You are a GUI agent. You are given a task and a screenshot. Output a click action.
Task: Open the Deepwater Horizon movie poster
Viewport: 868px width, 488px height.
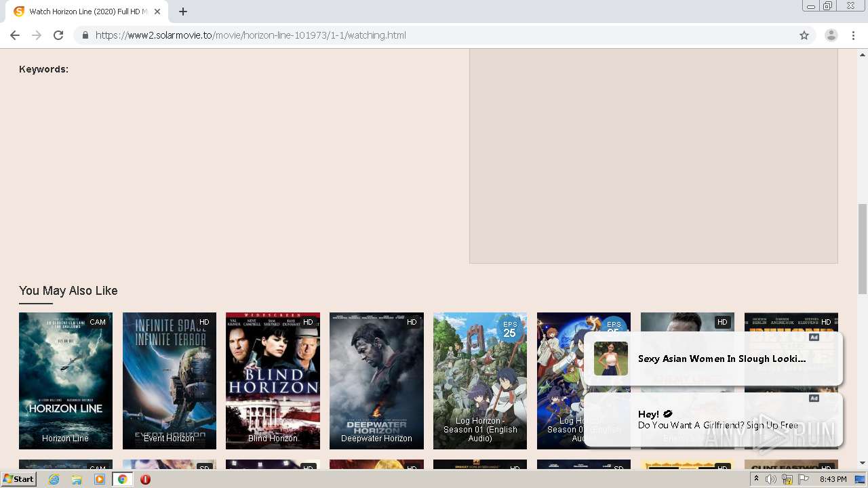[376, 380]
